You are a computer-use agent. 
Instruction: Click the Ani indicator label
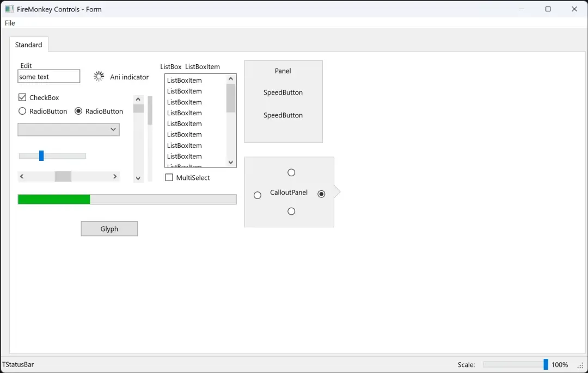pos(130,77)
